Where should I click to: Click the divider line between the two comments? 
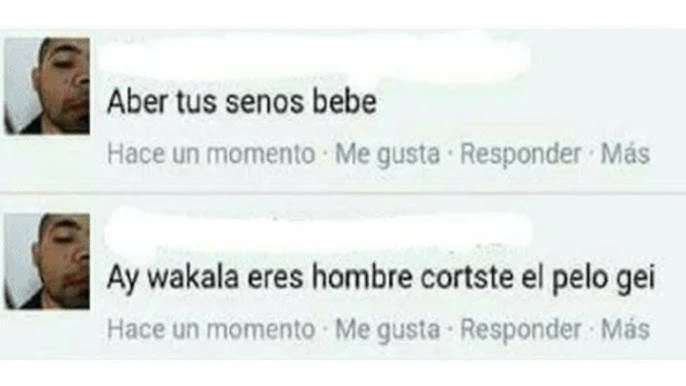(x=343, y=193)
